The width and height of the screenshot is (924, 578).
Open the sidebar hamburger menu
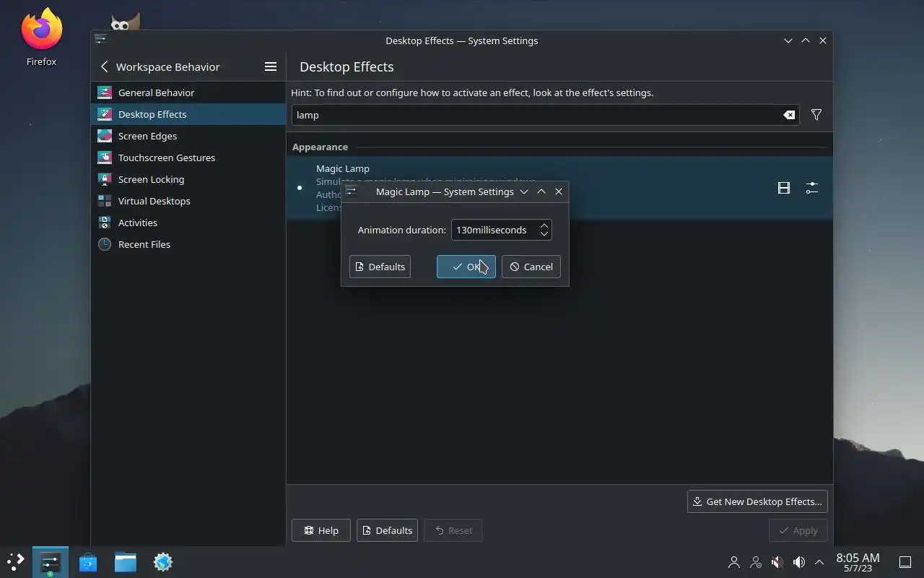coord(271,66)
